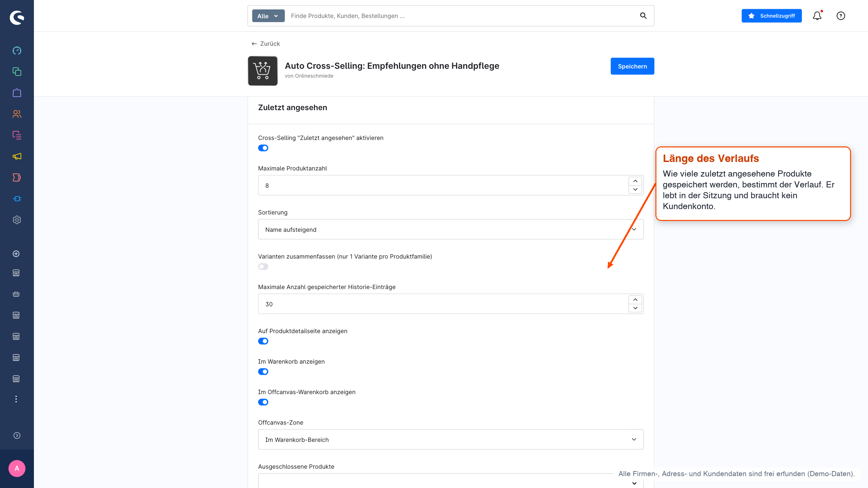Open the Promotions tag icon in sidebar
868x488 pixels.
pos(17,178)
